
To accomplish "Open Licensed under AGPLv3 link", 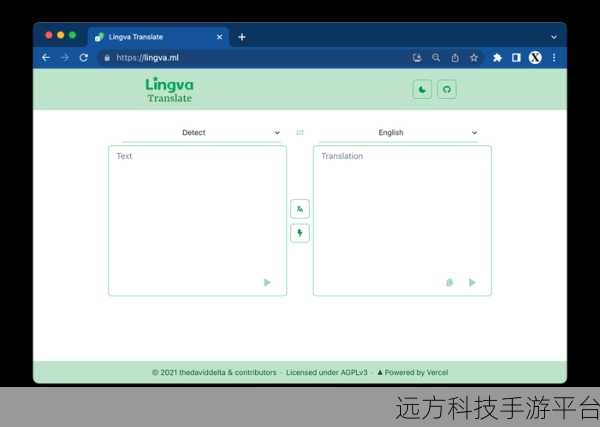I will tap(327, 372).
